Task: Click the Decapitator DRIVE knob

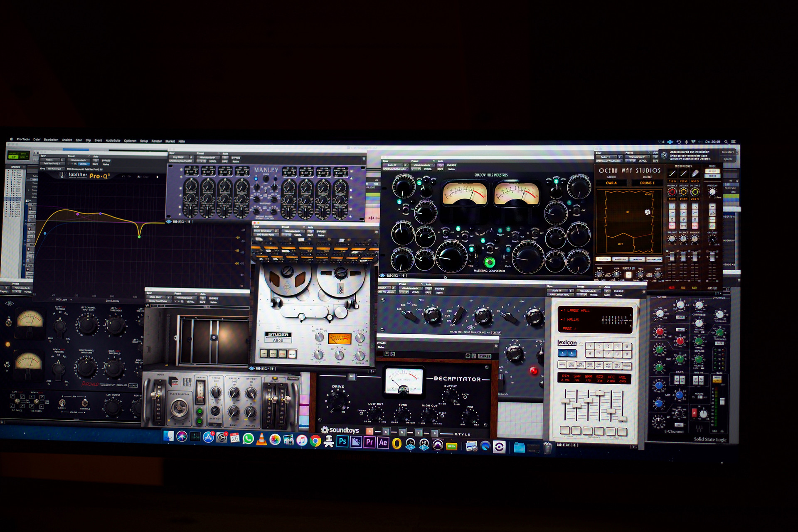Action: [337, 400]
